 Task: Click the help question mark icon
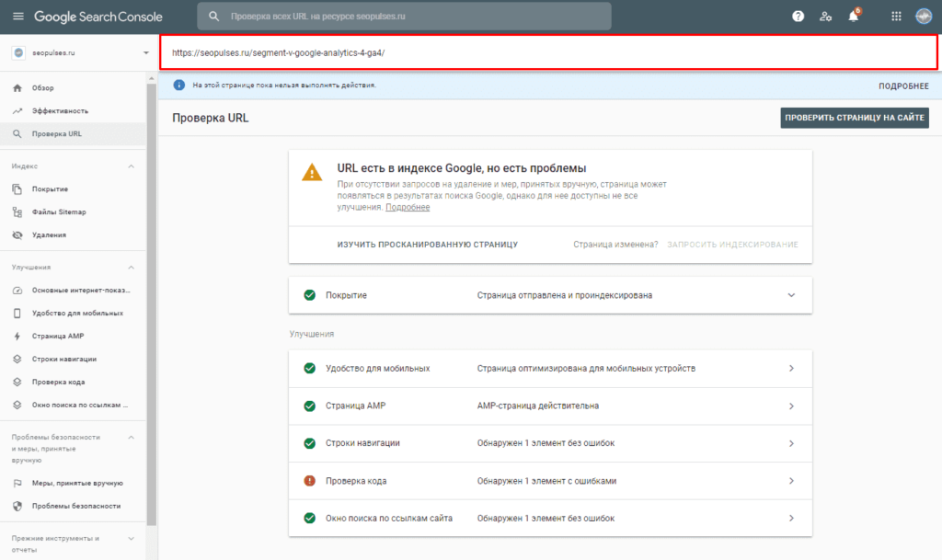(x=798, y=17)
